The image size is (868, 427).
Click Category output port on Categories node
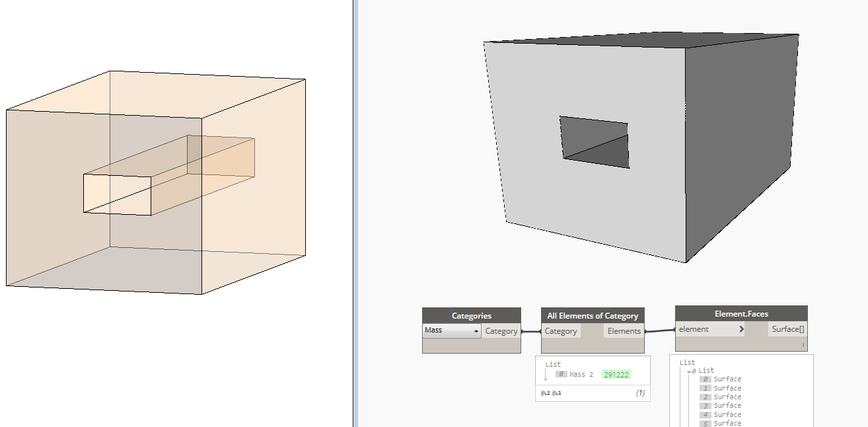[501, 331]
